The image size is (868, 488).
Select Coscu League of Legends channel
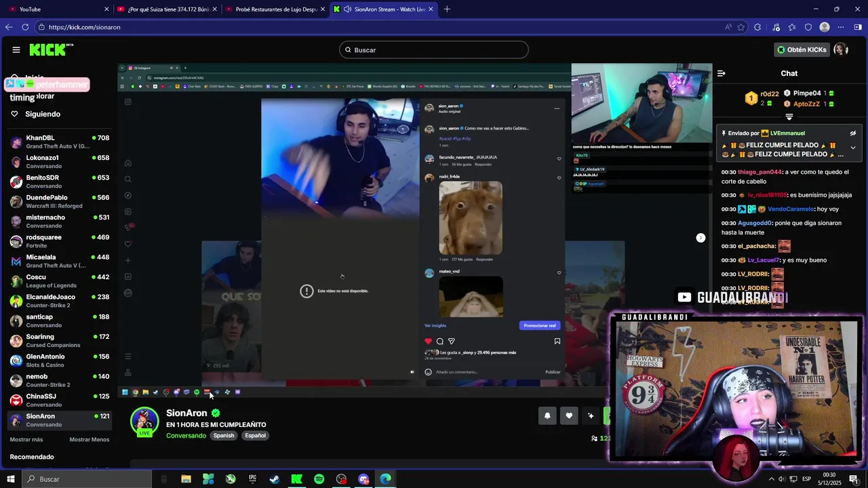click(60, 281)
